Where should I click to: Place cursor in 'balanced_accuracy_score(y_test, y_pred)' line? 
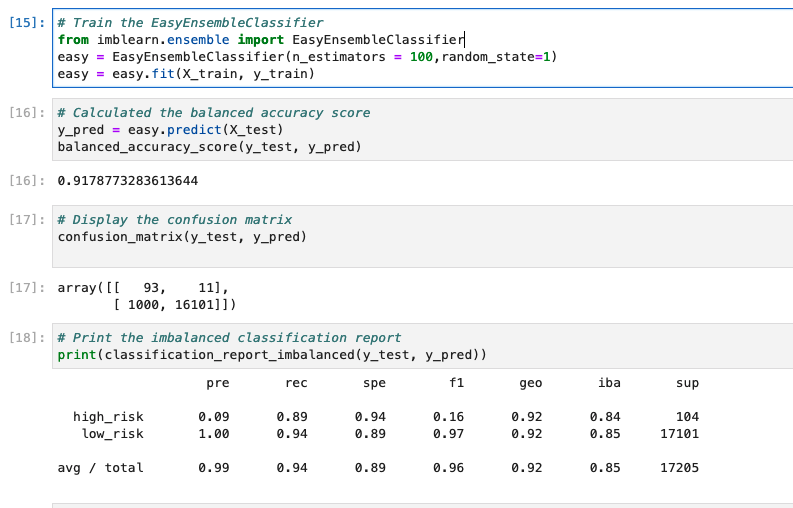tap(209, 147)
